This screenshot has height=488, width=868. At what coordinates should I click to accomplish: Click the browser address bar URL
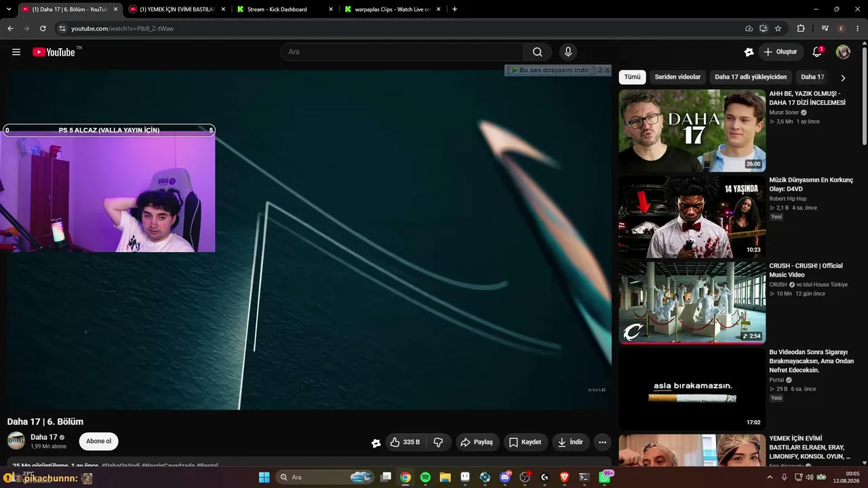click(x=122, y=28)
